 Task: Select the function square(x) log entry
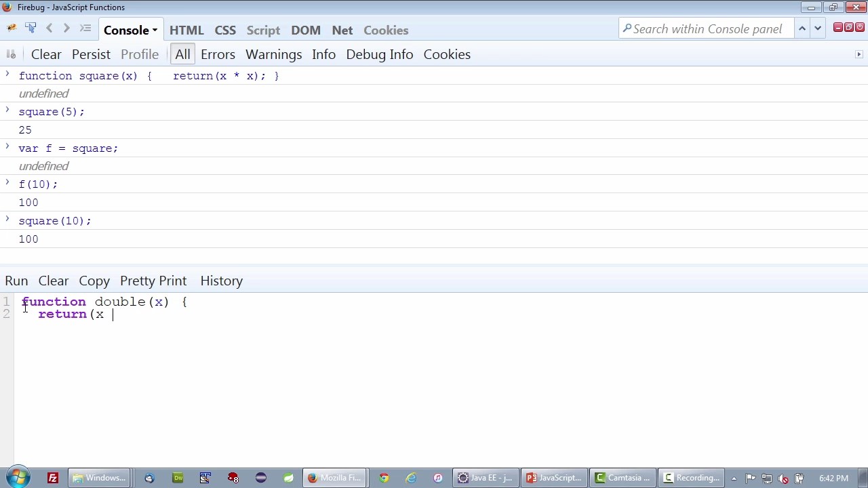tap(149, 76)
